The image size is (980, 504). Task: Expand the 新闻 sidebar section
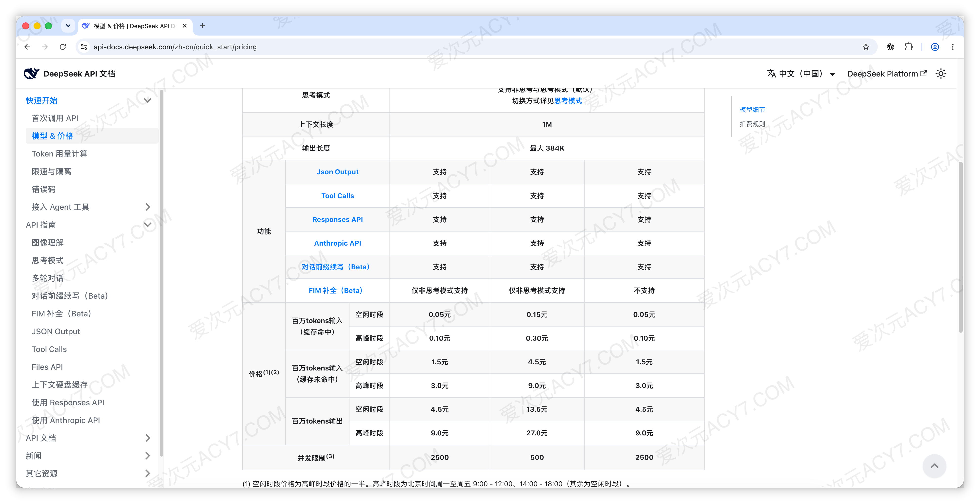148,455
